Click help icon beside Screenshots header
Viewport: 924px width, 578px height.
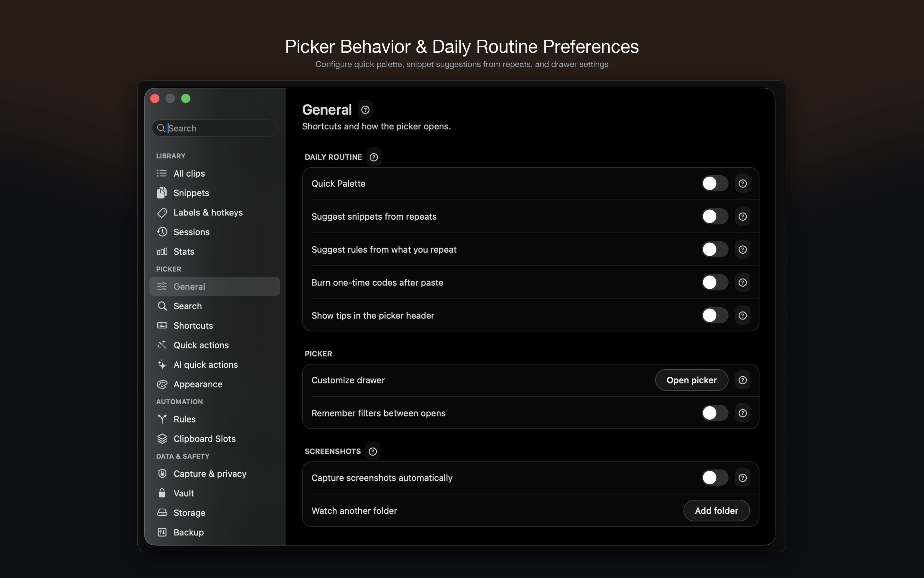373,451
